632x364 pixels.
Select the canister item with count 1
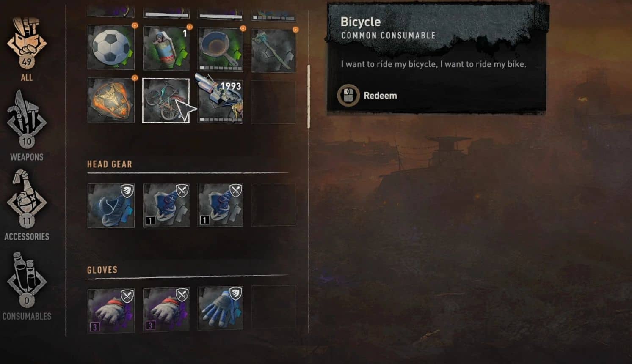[x=166, y=48]
